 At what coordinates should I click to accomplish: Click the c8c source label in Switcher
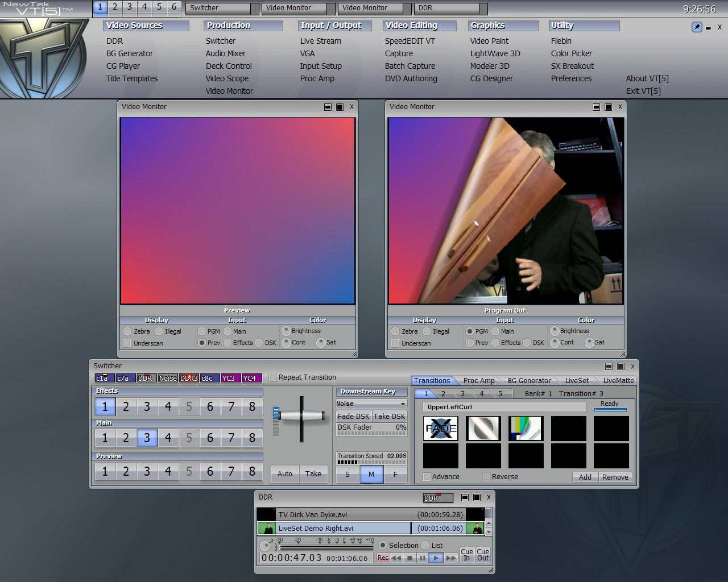pyautogui.click(x=210, y=378)
